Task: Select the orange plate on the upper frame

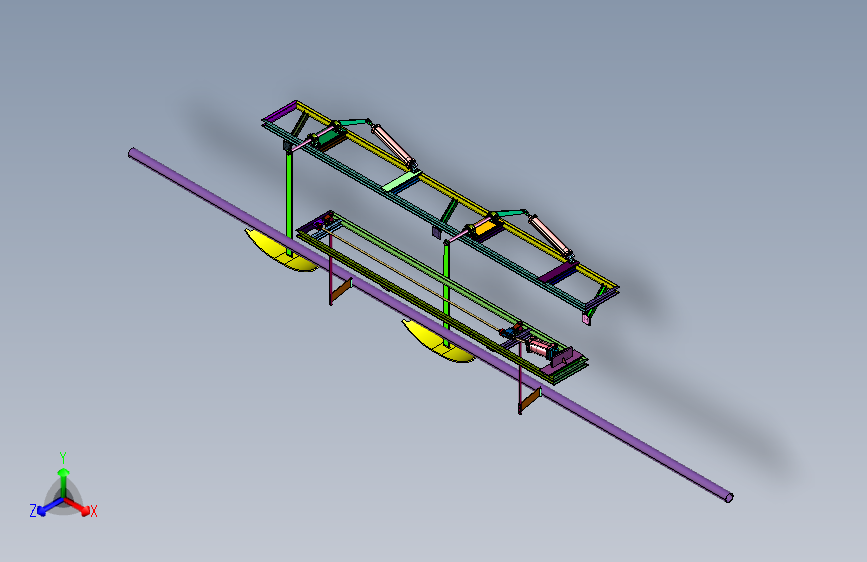Action: [484, 228]
